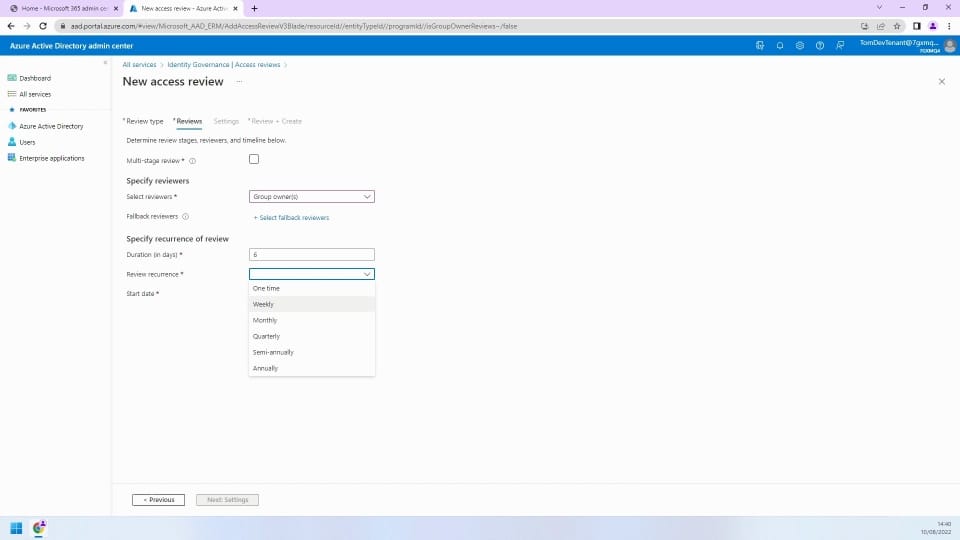Open the browser share icon
Screen dimensions: 960x540
pyautogui.click(x=880, y=26)
